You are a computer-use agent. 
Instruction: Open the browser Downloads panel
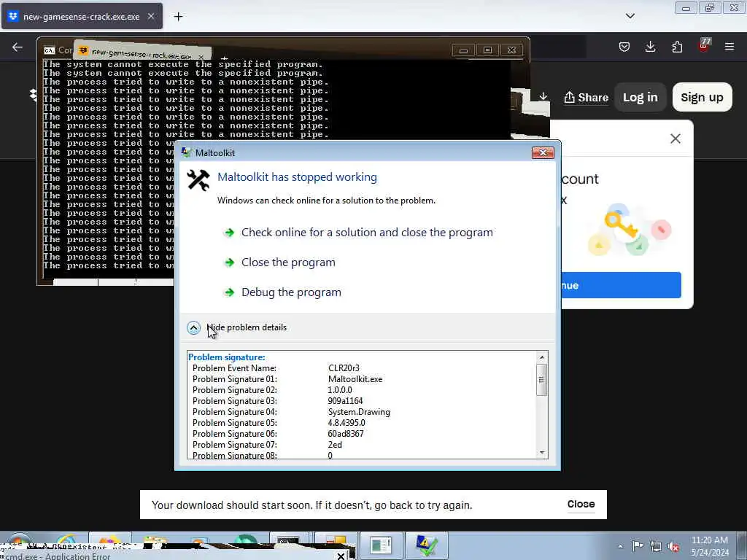click(650, 47)
